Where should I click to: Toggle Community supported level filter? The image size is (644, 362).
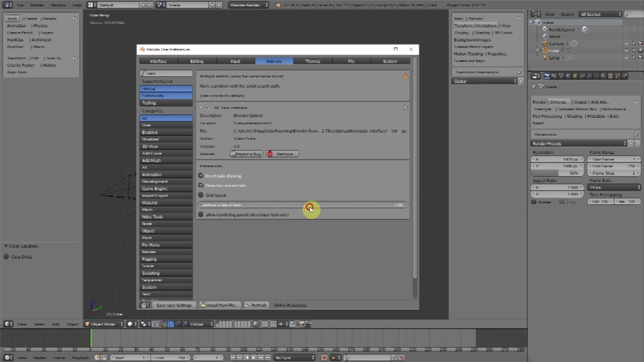tap(166, 96)
